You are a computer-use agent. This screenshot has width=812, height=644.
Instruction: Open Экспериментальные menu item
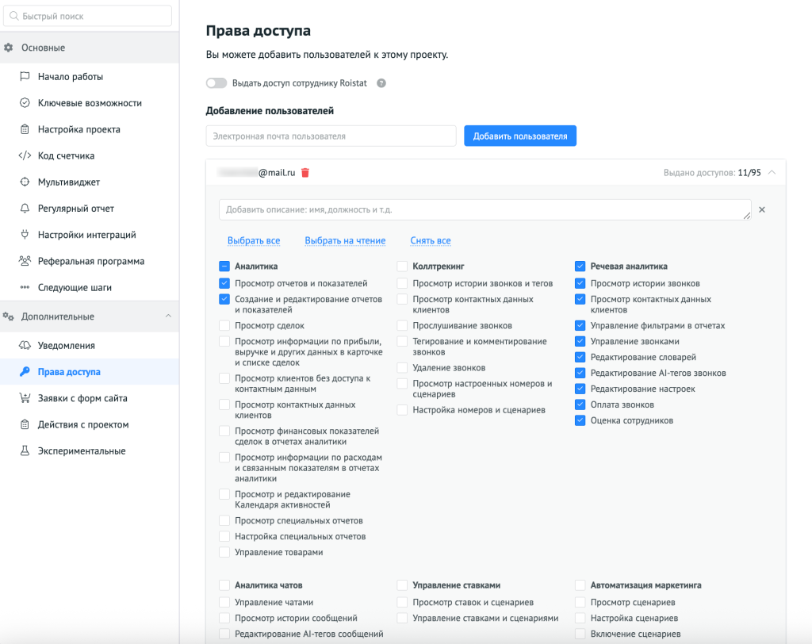pos(90,450)
